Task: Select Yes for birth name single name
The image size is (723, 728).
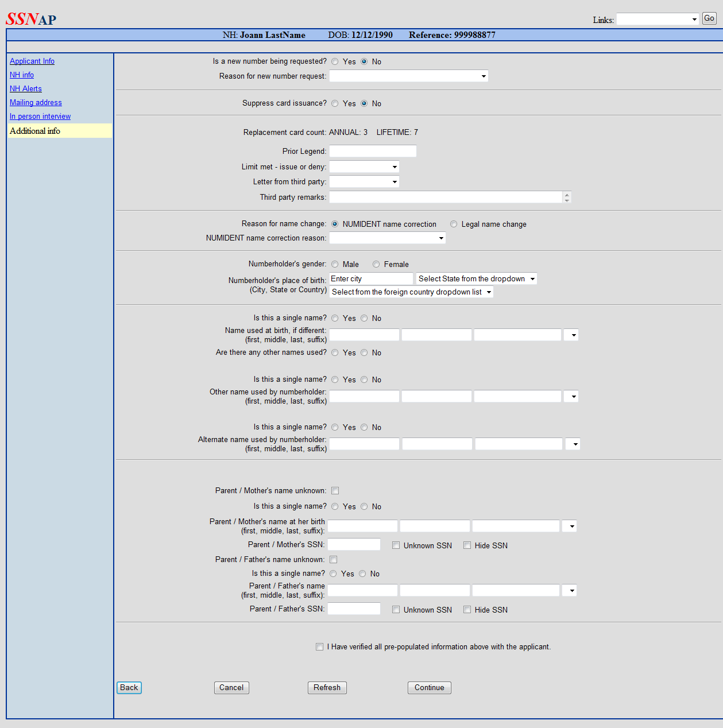Action: coord(335,318)
